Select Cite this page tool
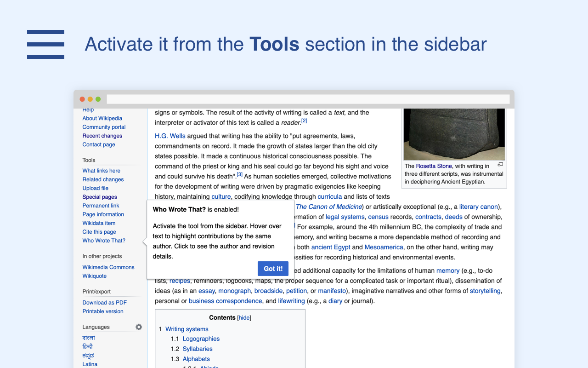 (99, 232)
